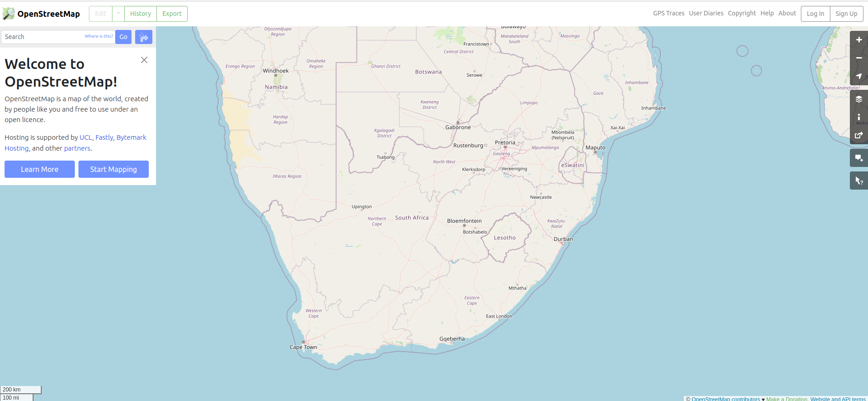Open the History tab

[141, 14]
